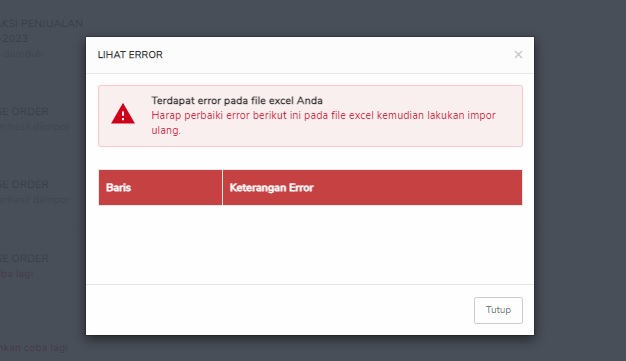Click the 'nkan coba lagi' text at bottom
The image size is (626, 361).
point(34,348)
